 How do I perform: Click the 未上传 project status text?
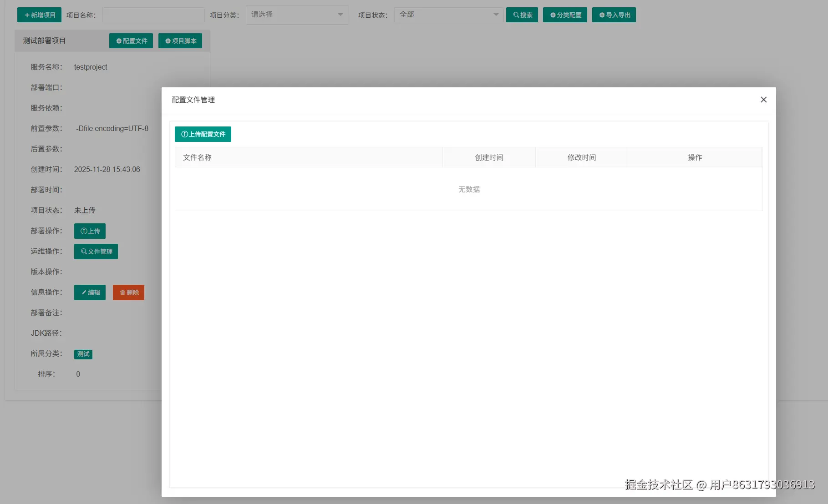85,210
